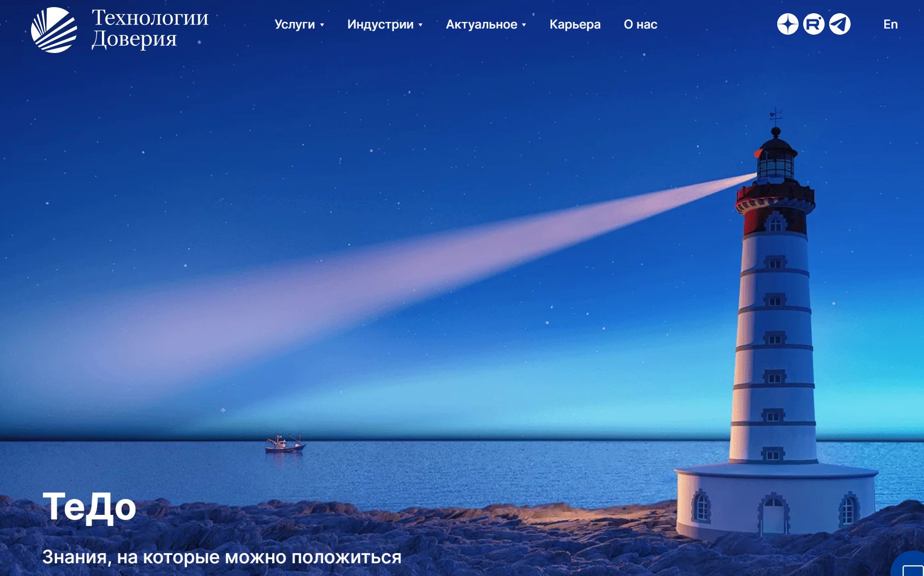Open the О нас menu item

[x=640, y=24]
